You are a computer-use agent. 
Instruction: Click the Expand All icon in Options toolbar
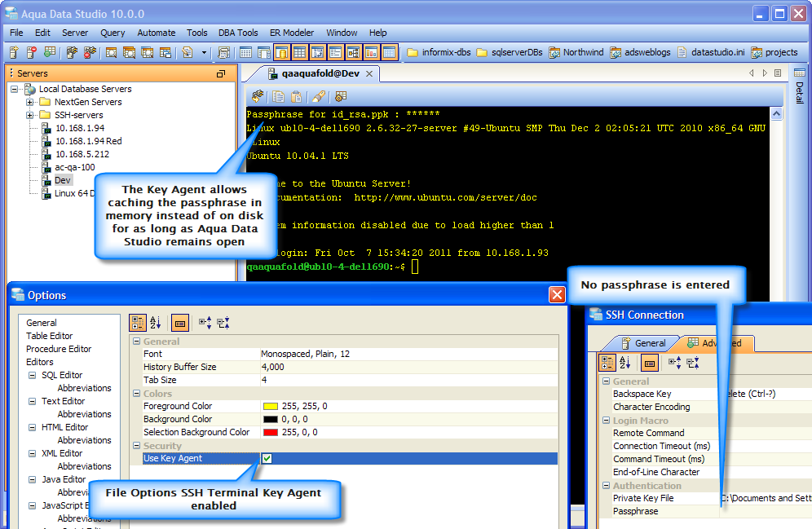pos(205,323)
